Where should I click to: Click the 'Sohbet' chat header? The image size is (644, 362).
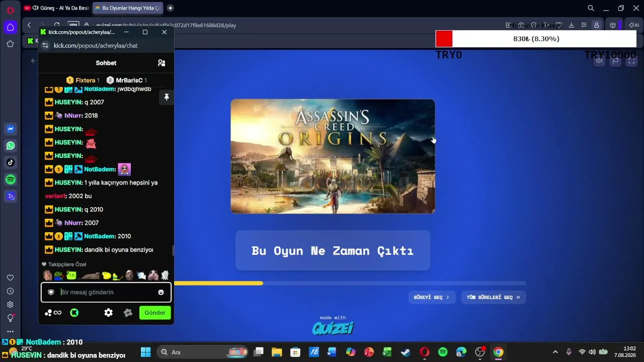(x=106, y=63)
